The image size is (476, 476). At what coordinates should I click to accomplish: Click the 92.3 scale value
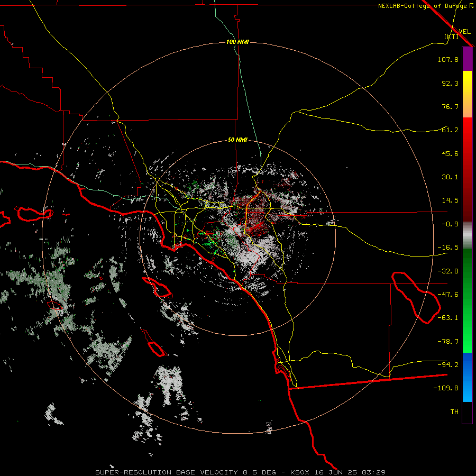[450, 83]
